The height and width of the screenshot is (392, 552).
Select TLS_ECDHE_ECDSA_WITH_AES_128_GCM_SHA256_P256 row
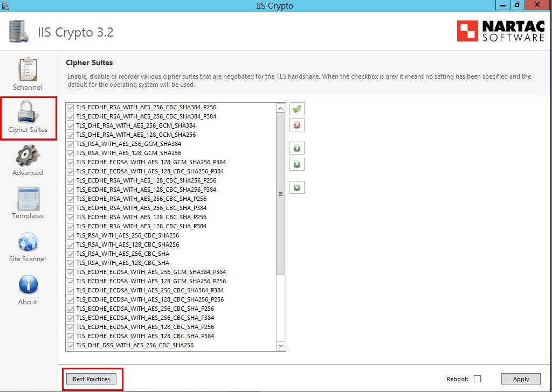pyautogui.click(x=171, y=281)
